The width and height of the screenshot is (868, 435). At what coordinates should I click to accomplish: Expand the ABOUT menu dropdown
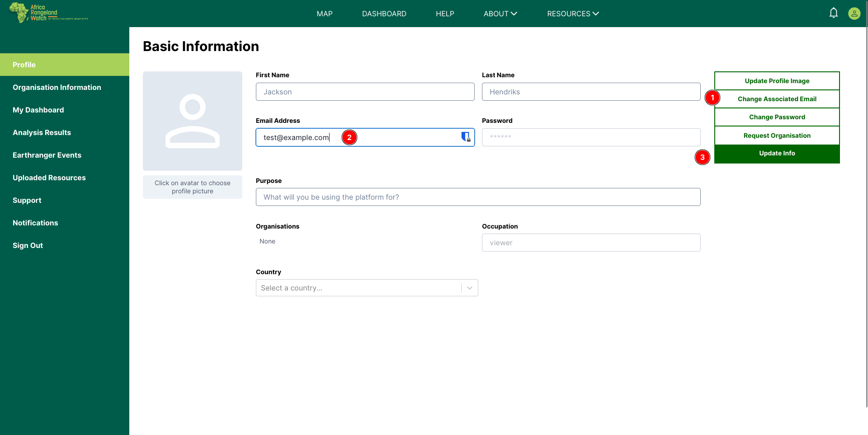500,14
